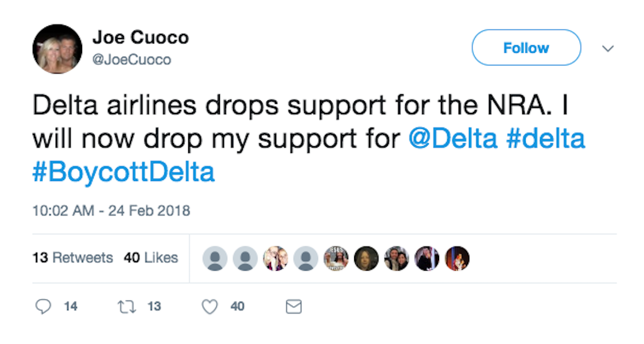View the 40 Likes list
This screenshot has height=344, width=644.
coord(151,257)
